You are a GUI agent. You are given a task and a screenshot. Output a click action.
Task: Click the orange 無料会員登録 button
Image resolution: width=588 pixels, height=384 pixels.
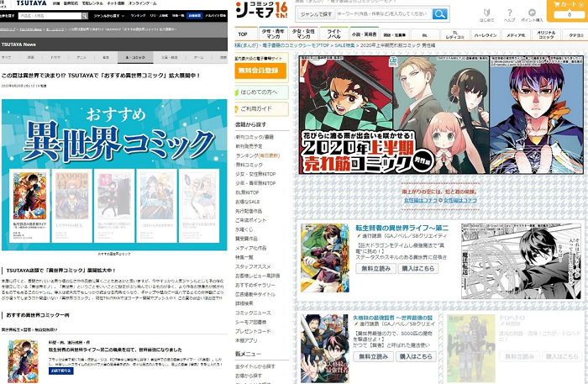(260, 70)
